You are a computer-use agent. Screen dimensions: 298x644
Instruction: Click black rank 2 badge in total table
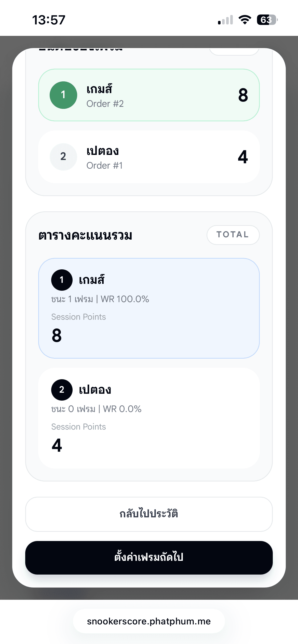(62, 390)
